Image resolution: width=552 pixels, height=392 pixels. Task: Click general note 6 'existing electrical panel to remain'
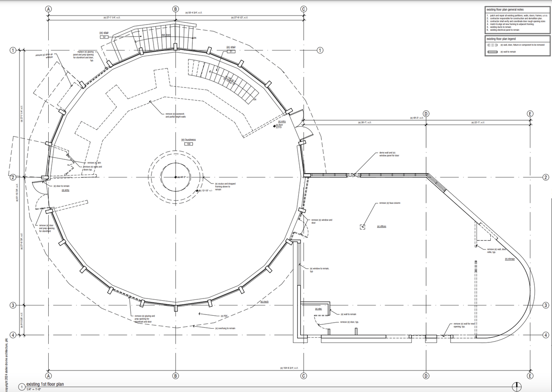coord(503,30)
